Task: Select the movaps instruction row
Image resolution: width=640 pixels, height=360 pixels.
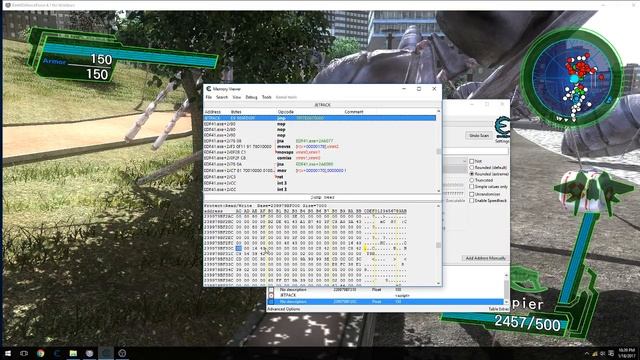Action: click(320, 152)
